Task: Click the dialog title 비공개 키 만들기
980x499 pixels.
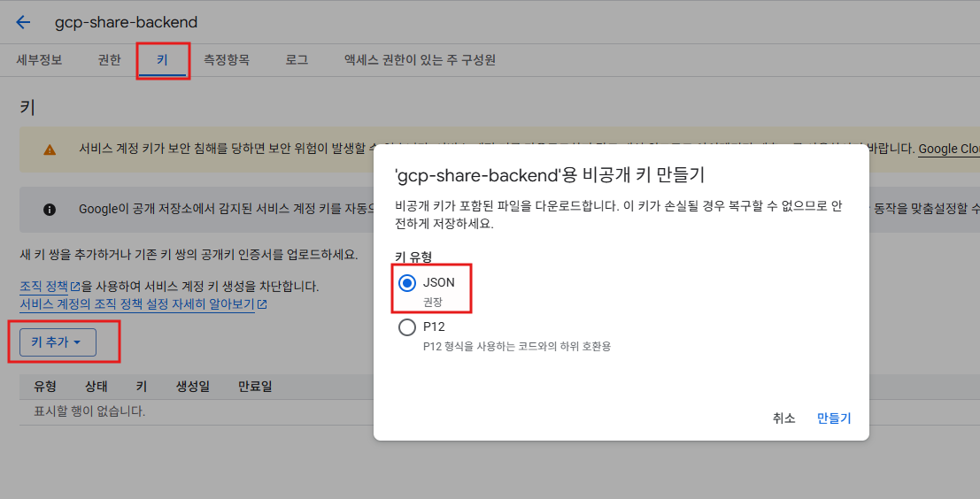Action: pos(550,175)
